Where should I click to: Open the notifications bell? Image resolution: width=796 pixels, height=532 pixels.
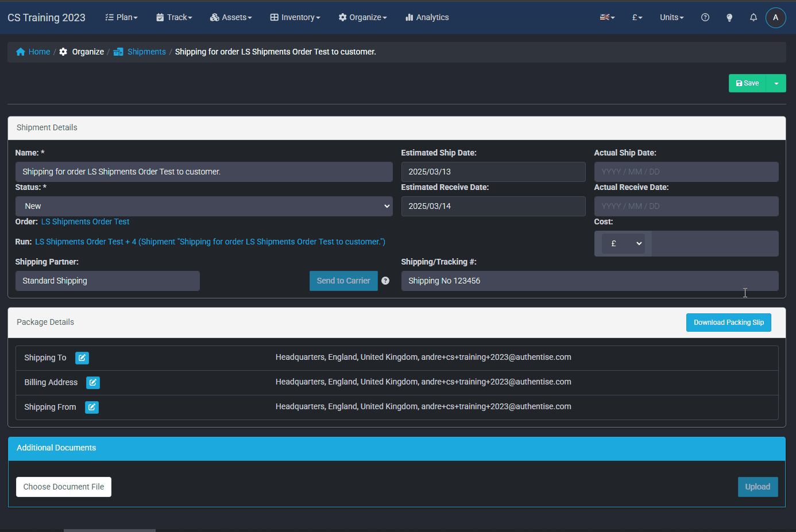click(x=754, y=18)
